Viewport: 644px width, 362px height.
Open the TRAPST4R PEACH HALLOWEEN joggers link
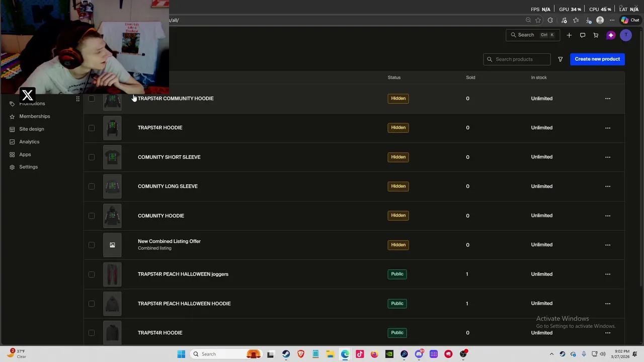pyautogui.click(x=183, y=274)
